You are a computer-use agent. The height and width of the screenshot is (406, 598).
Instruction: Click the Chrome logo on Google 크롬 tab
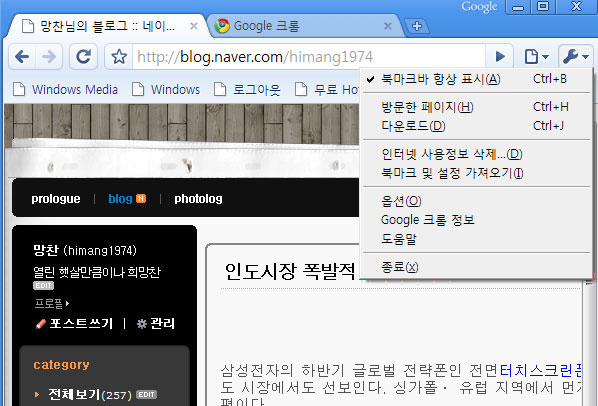222,26
